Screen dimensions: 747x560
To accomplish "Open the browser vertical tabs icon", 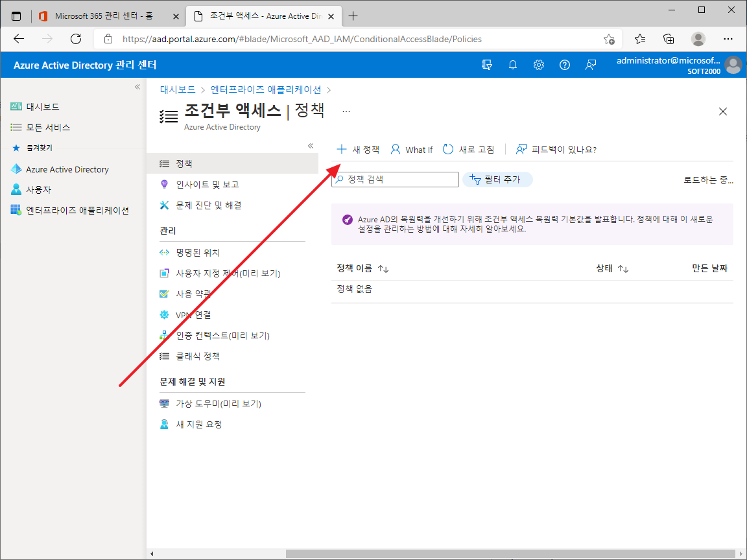I will coord(16,16).
